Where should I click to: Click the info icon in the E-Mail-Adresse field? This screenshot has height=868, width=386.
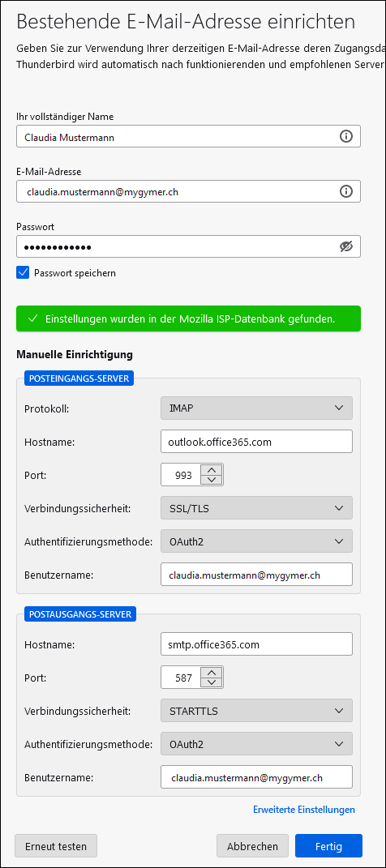(x=345, y=191)
